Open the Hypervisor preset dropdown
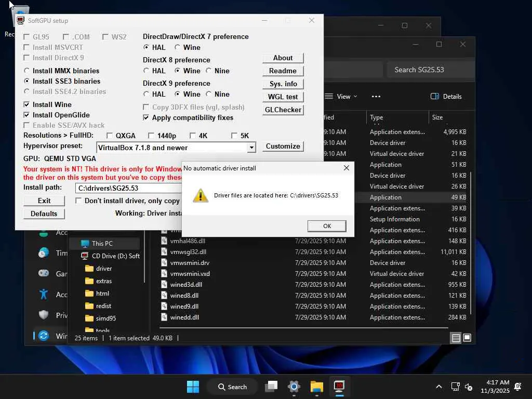 click(x=251, y=148)
